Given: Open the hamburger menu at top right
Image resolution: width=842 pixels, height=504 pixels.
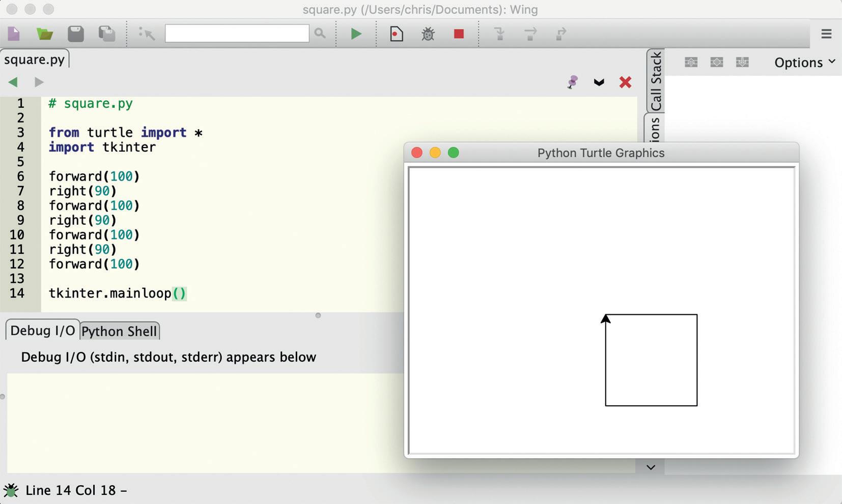Looking at the screenshot, I should [826, 34].
